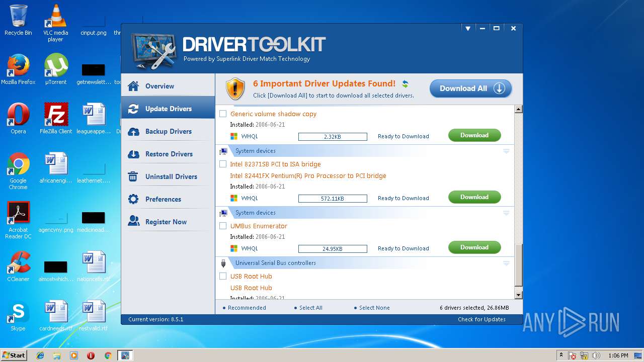Open Opera desktop shortcut
This screenshot has height=362, width=644.
click(18, 119)
